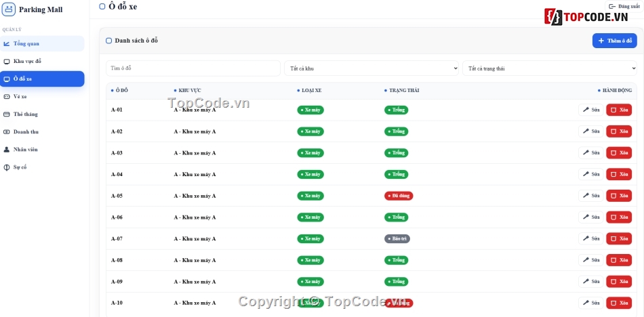Select slot name A-06 cell
Screen dimensions: 644x317
point(117,217)
